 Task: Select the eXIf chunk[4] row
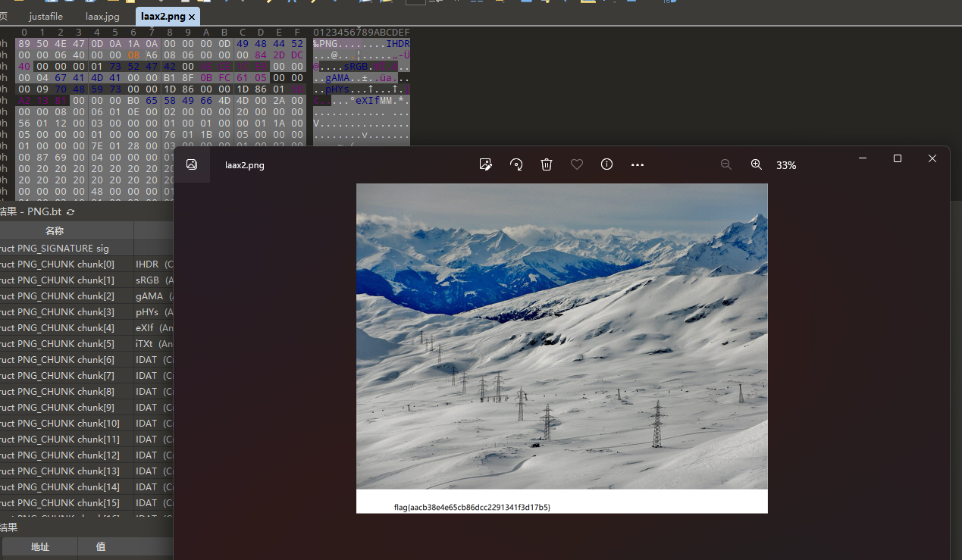click(86, 327)
